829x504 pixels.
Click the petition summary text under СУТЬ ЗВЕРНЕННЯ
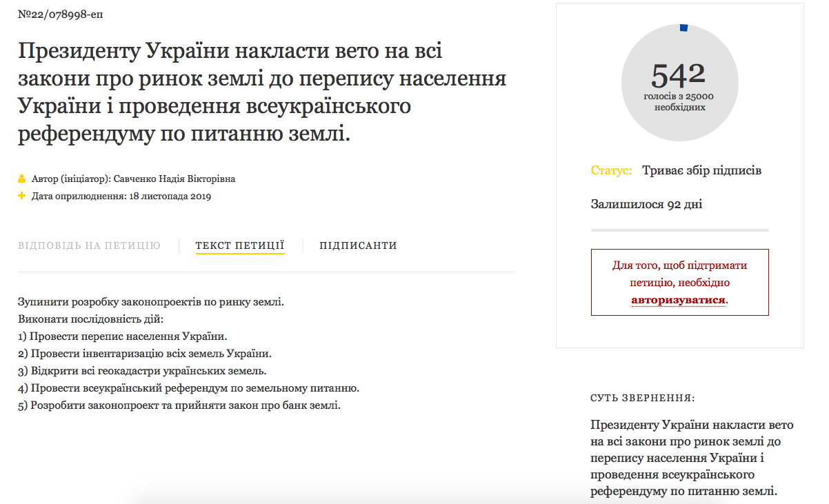[692, 458]
